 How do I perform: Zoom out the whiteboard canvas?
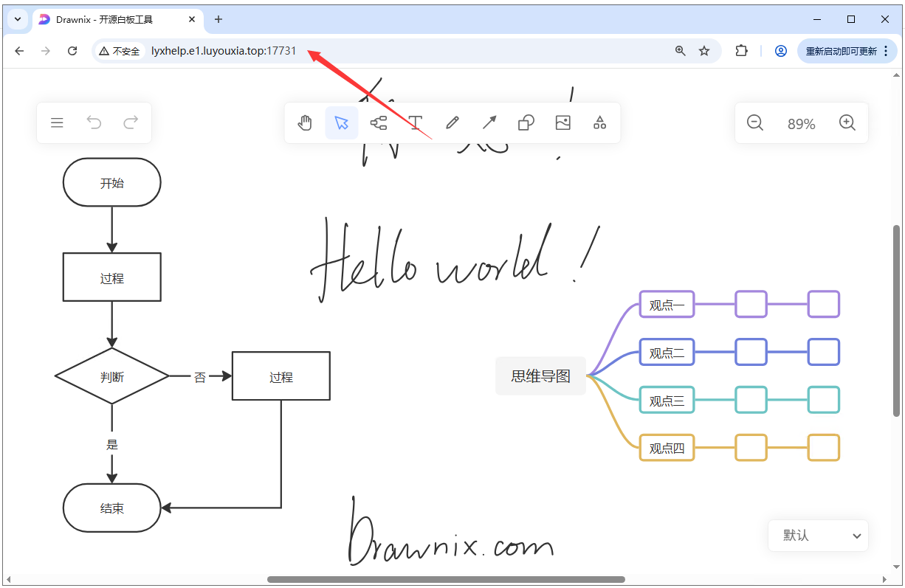(755, 123)
